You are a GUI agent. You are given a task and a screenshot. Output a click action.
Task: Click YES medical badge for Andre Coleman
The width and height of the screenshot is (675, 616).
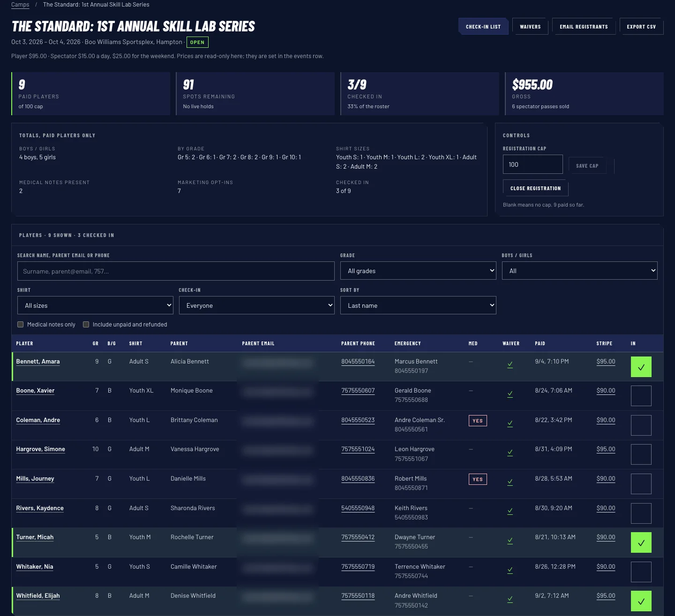click(478, 421)
